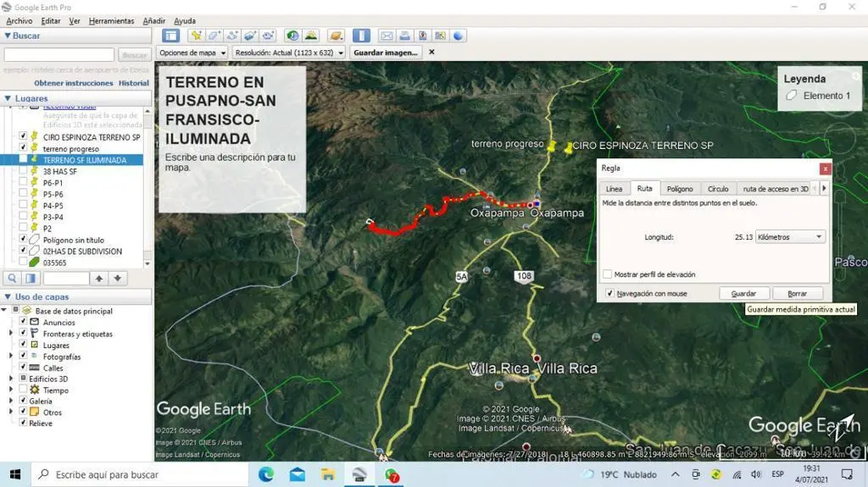Click the save image toolbar icon

[x=422, y=36]
